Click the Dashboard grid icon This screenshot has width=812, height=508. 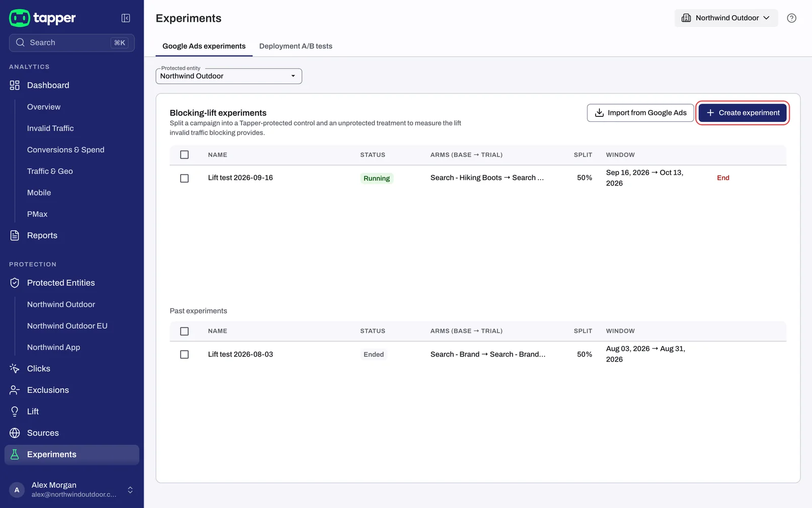tap(15, 85)
